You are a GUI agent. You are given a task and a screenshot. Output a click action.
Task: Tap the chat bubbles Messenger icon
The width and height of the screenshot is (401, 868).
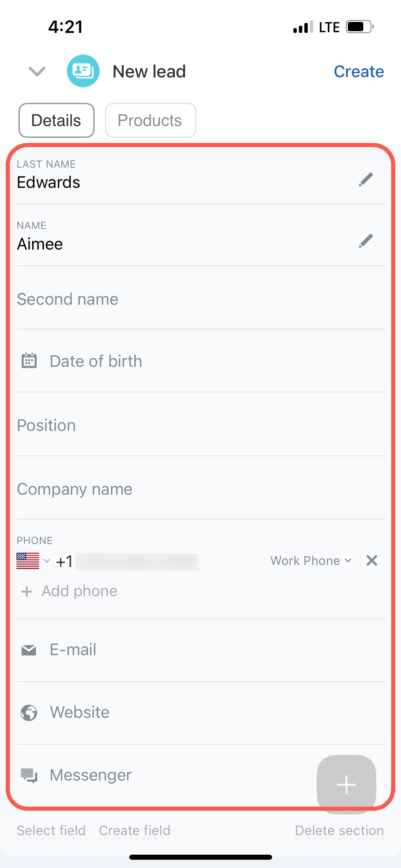[29, 775]
